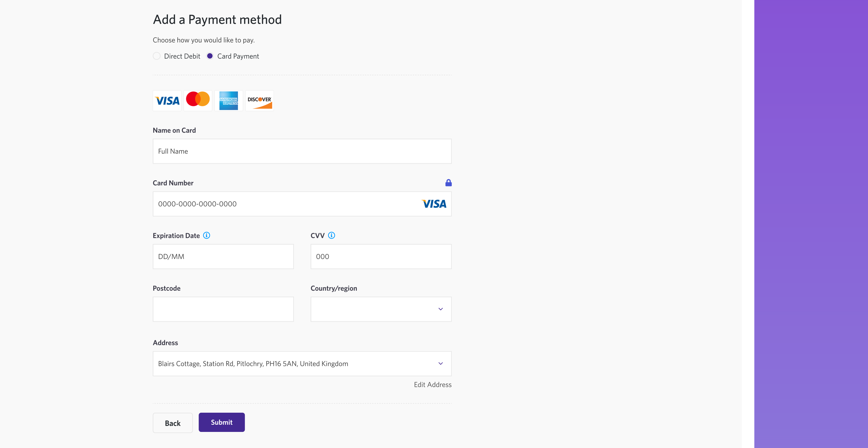This screenshot has height=448, width=868.
Task: Click into the Card Number field
Action: coord(283,204)
